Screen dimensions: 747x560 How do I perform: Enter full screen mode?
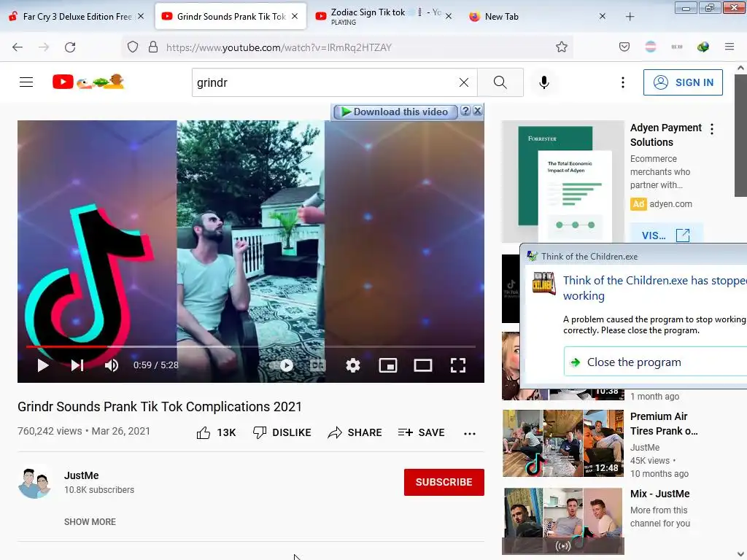click(x=458, y=365)
